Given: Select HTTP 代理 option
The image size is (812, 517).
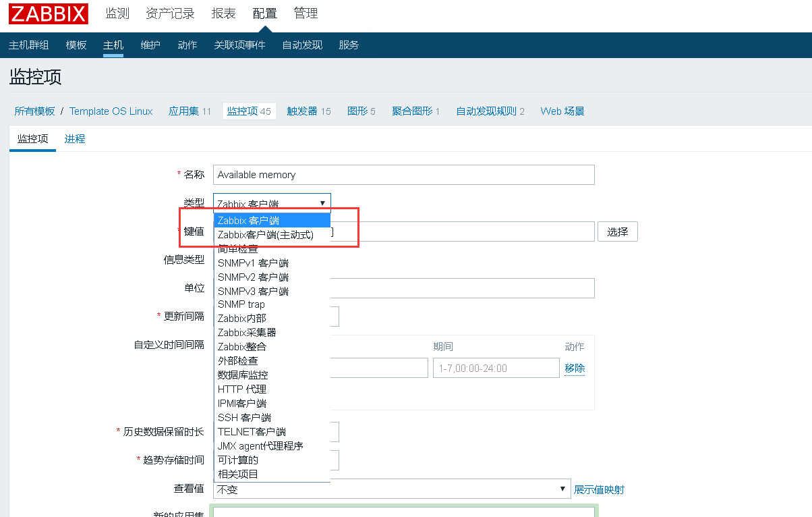Looking at the screenshot, I should [x=272, y=389].
